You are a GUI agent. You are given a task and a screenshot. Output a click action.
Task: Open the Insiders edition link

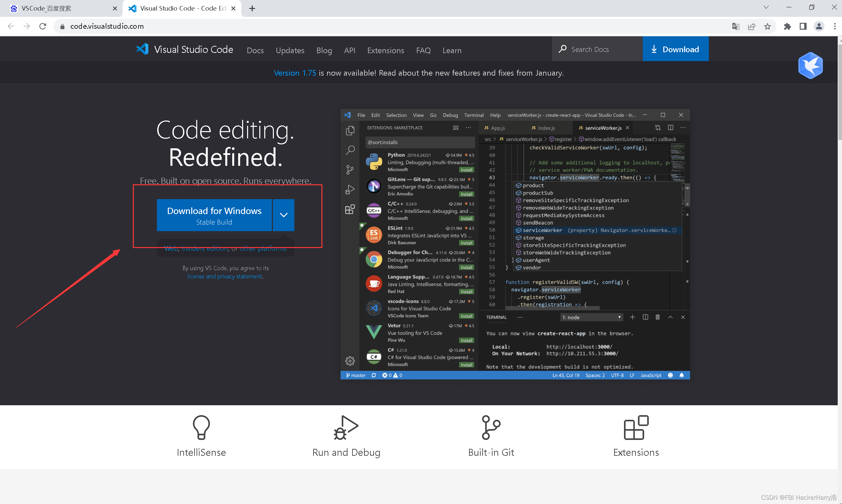pos(205,248)
